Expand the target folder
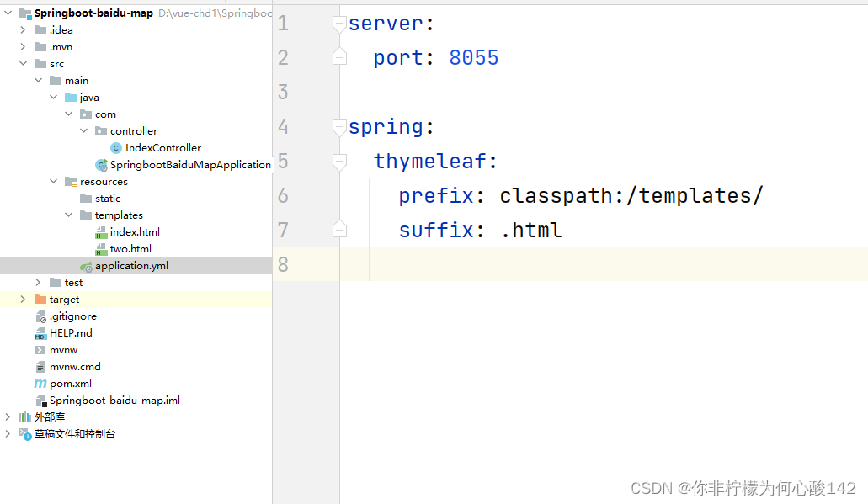The width and height of the screenshot is (868, 504). 22,299
